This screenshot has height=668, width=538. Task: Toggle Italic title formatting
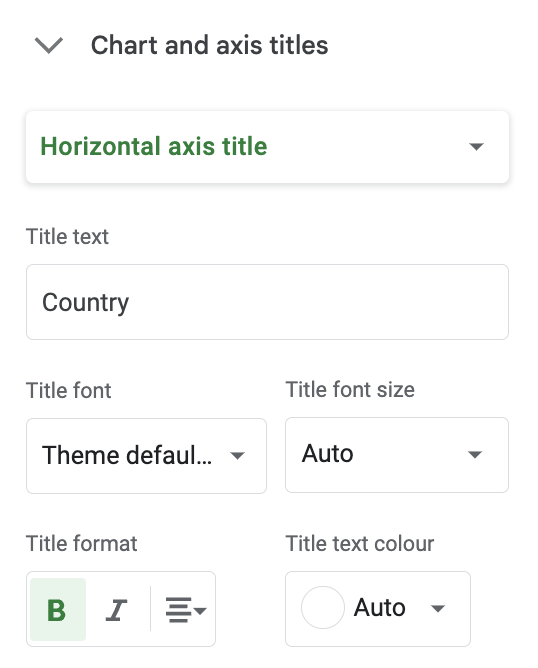(x=116, y=610)
